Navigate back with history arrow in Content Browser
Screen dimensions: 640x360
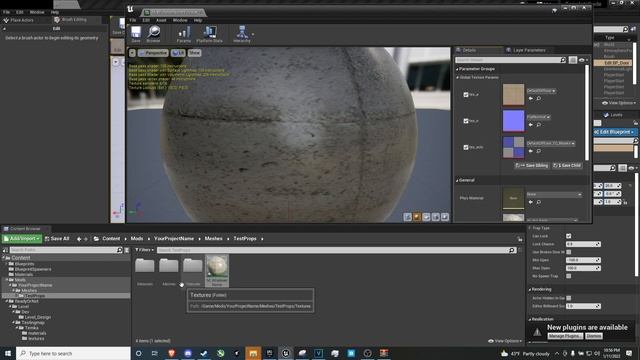(79, 239)
